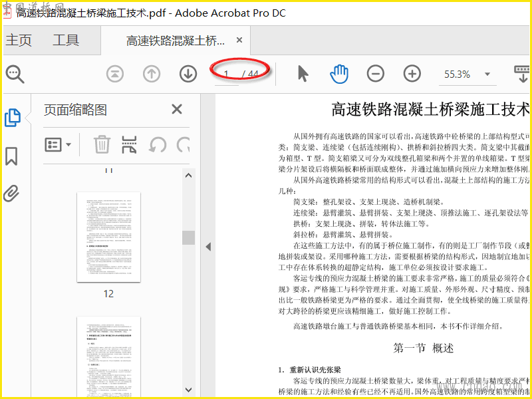
Task: Open the attachments paperclip panel
Action: click(x=11, y=194)
